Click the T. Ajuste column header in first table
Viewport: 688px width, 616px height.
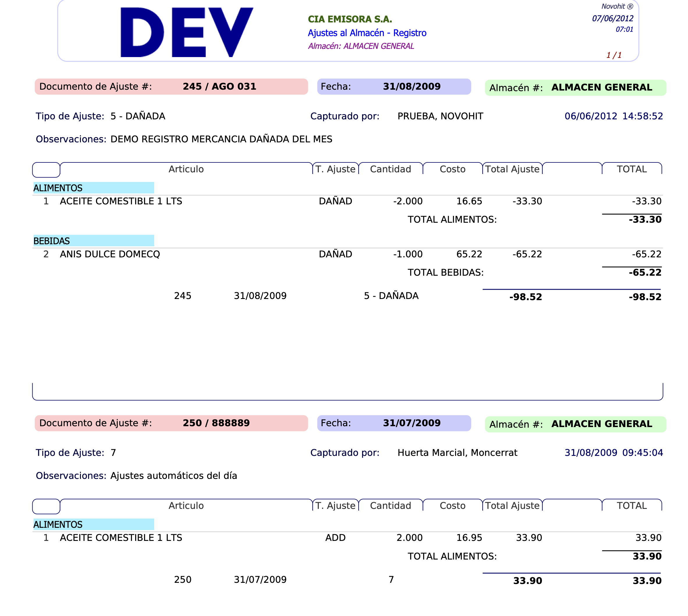[x=335, y=169]
